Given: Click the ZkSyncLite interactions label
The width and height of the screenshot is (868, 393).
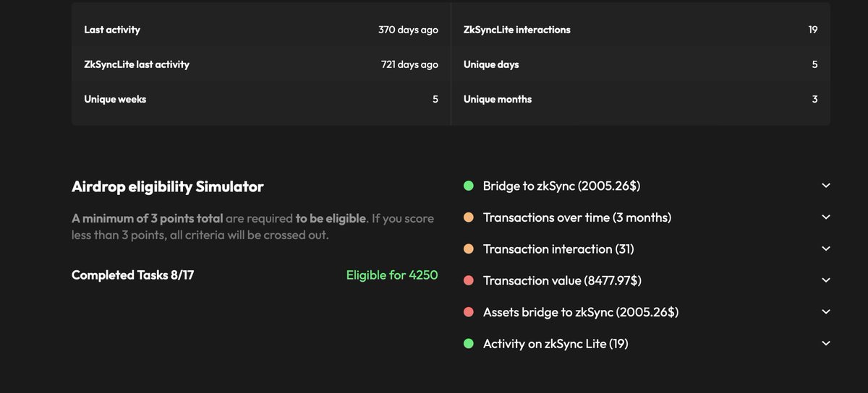Looking at the screenshot, I should 517,30.
